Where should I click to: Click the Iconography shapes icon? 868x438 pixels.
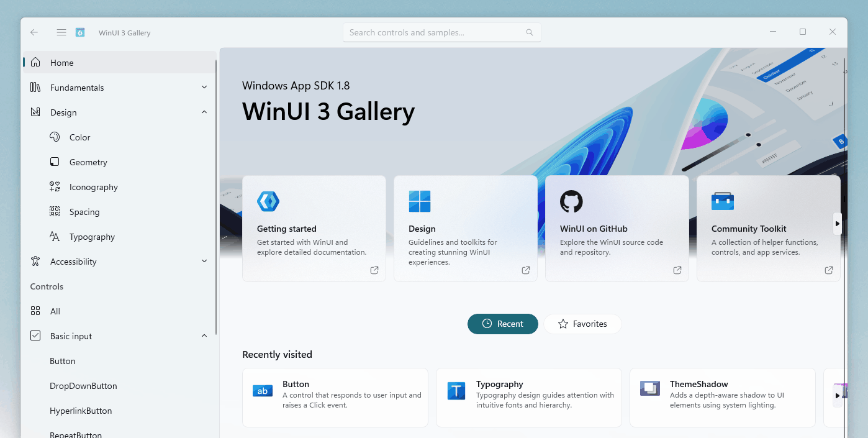pyautogui.click(x=55, y=187)
